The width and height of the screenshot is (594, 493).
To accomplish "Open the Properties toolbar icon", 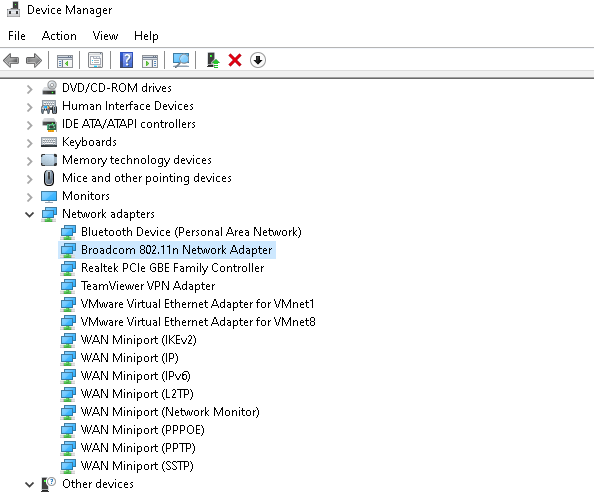I will (95, 60).
